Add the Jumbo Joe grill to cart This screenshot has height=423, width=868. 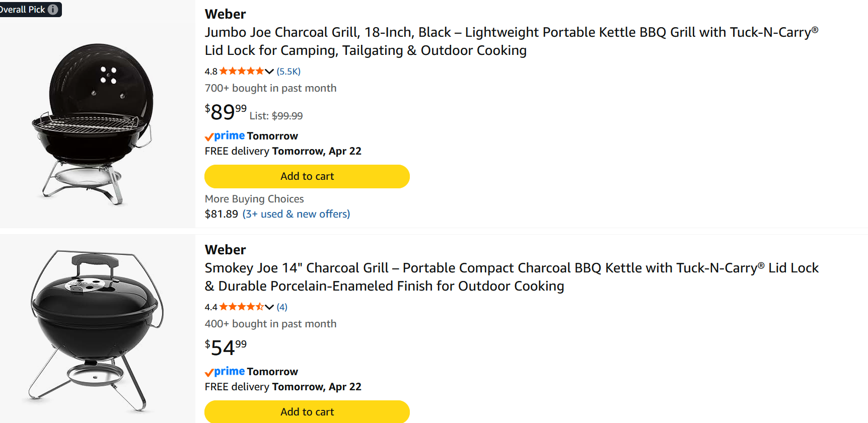(x=307, y=176)
